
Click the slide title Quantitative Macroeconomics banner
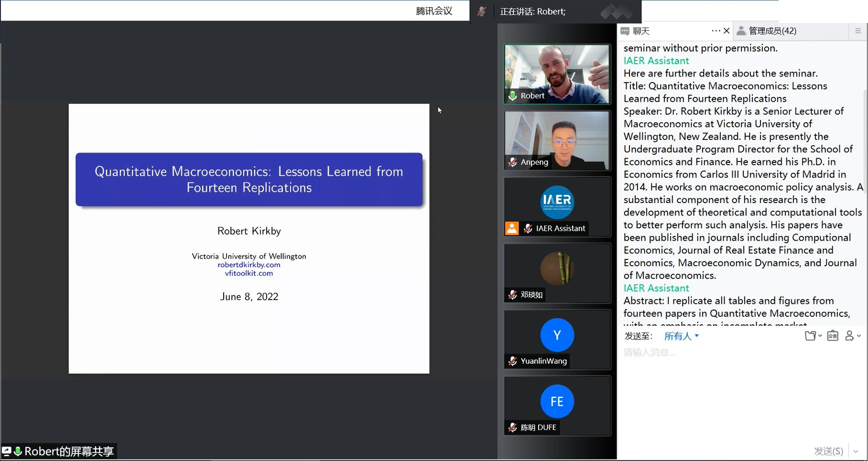click(249, 180)
